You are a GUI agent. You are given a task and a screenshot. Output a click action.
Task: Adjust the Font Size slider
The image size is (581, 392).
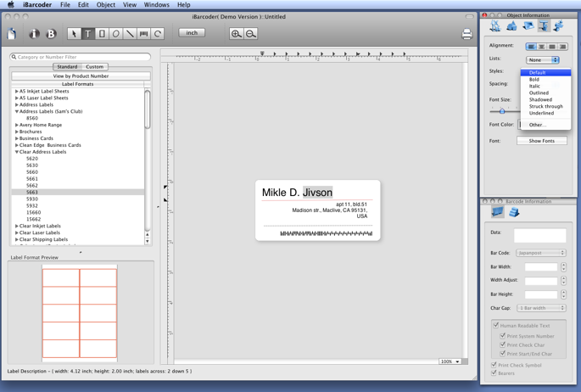point(502,111)
